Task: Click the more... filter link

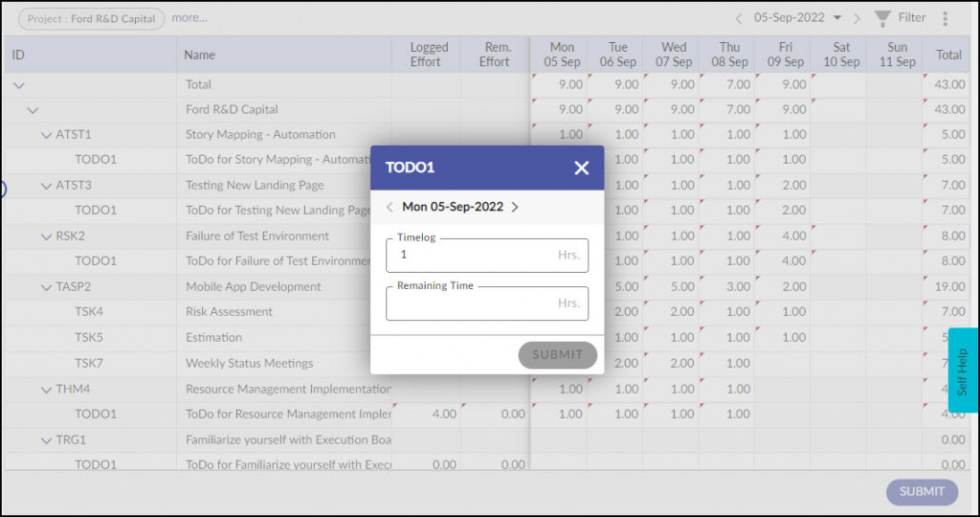Action: point(189,18)
